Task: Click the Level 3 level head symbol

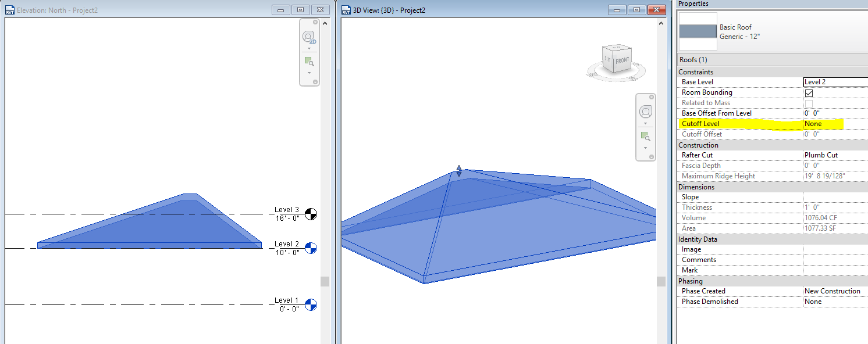Action: click(310, 214)
